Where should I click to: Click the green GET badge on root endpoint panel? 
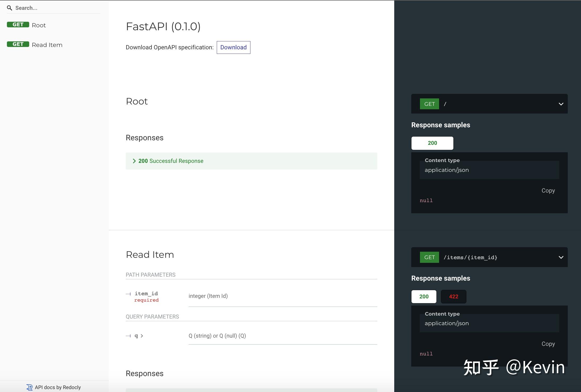429,104
